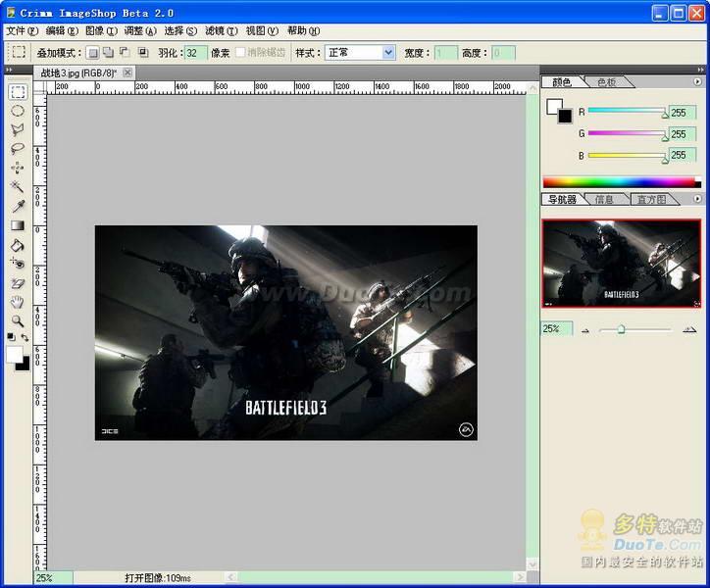Viewport: 710px width, 588px height.
Task: Select the magic wand tool
Action: [18, 186]
